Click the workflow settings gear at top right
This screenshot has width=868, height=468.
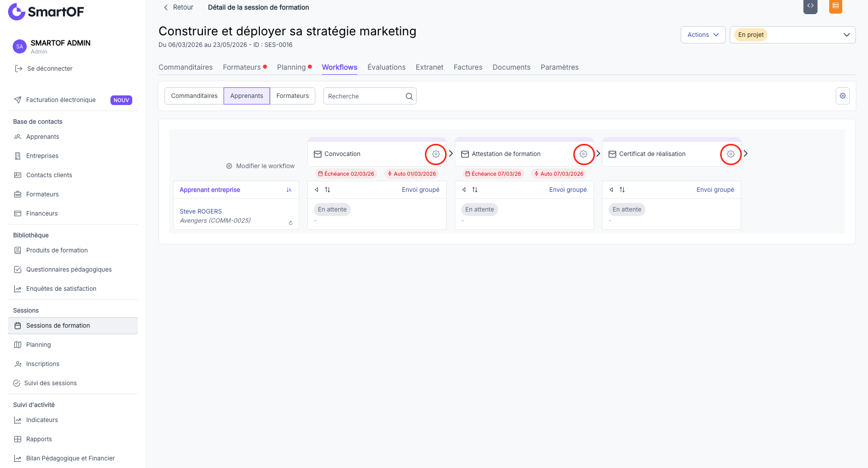point(843,96)
